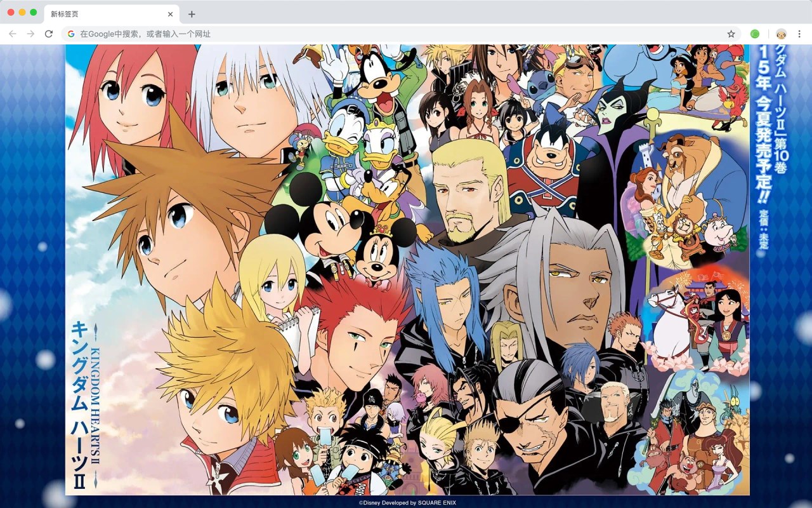Image resolution: width=812 pixels, height=508 pixels.
Task: Go forward to the next page
Action: coord(30,34)
